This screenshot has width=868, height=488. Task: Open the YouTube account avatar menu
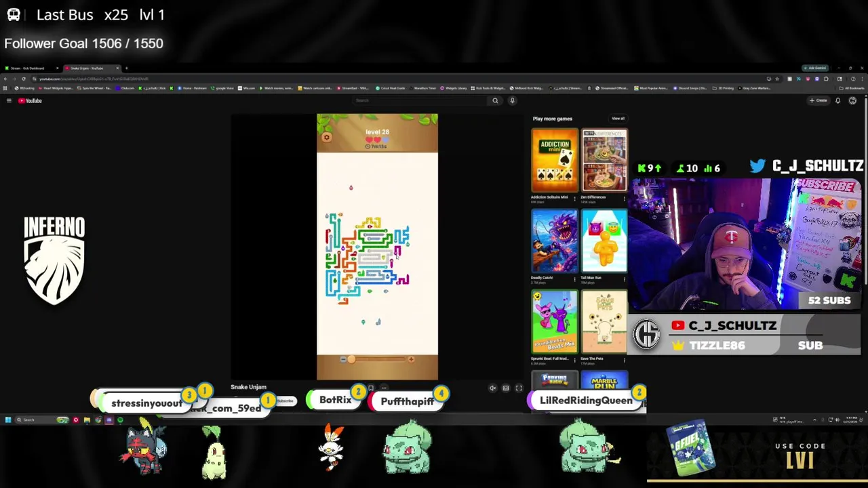tap(852, 100)
